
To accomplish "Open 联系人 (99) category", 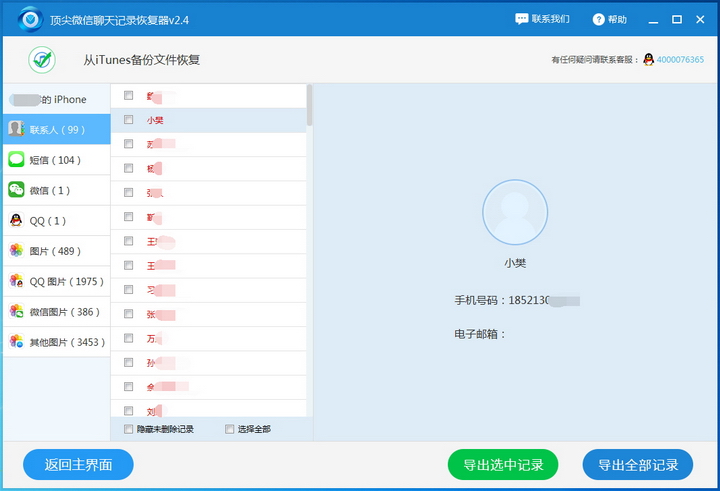I will point(56,129).
